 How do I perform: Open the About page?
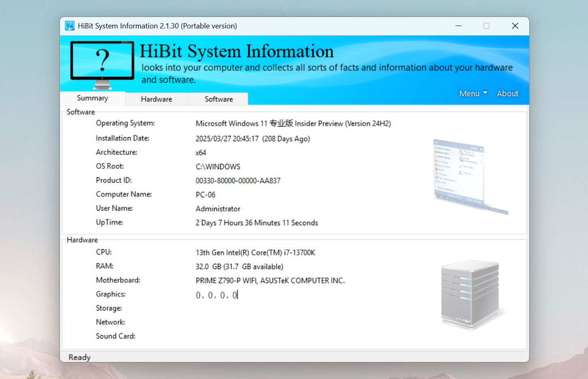(507, 94)
